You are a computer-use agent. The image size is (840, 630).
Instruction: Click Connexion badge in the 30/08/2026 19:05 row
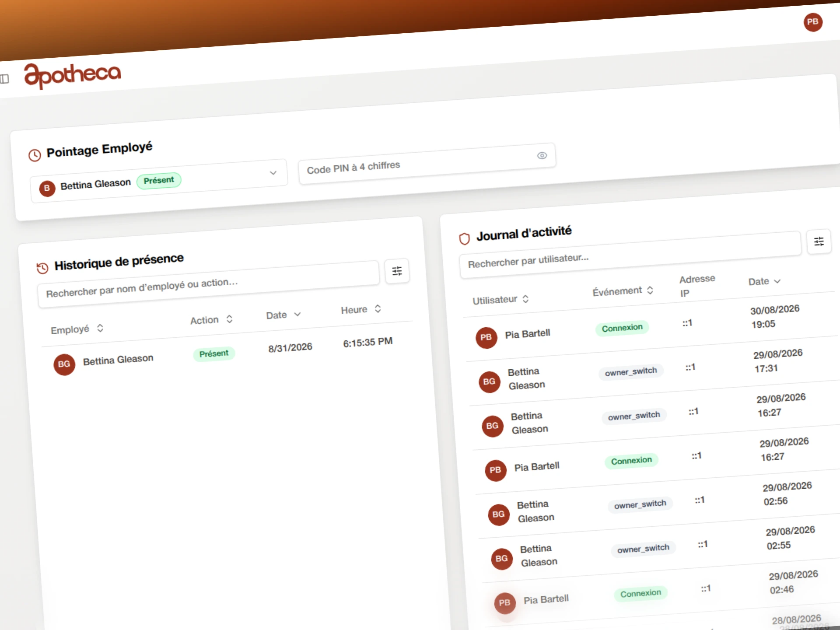[x=622, y=328]
